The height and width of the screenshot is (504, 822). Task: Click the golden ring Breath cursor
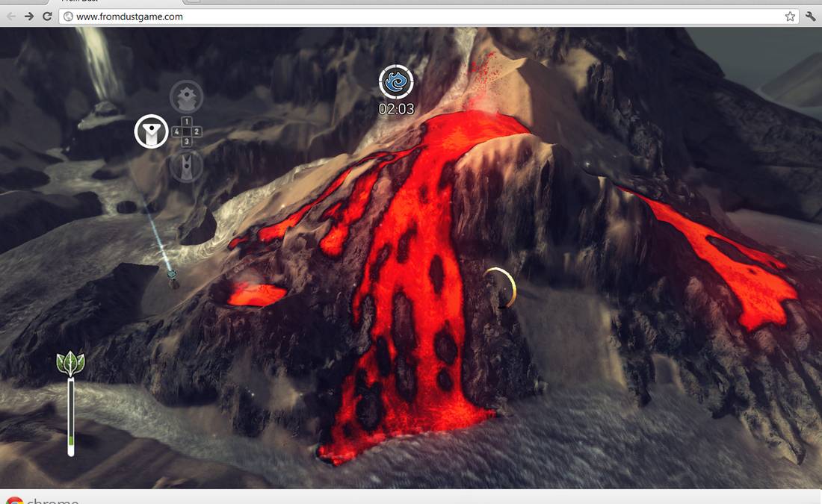(x=501, y=287)
